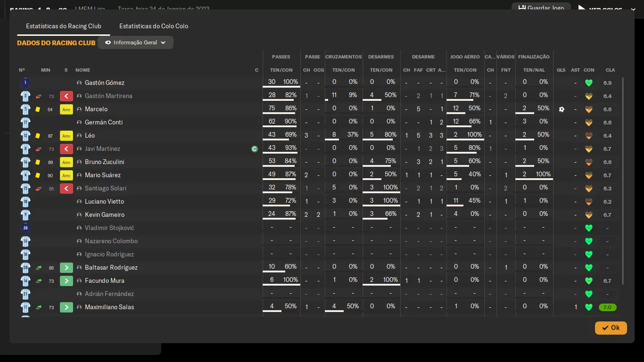
Task: Sort by the Nº column header
Action: (x=22, y=70)
